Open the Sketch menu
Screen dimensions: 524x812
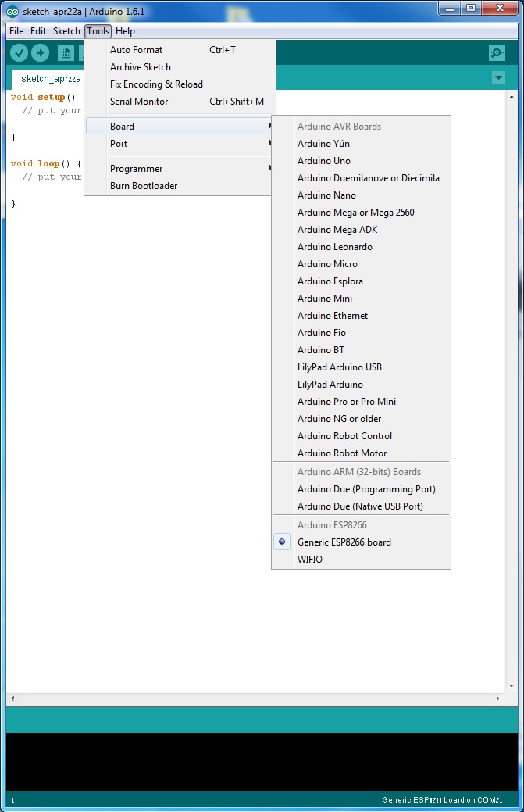(66, 31)
